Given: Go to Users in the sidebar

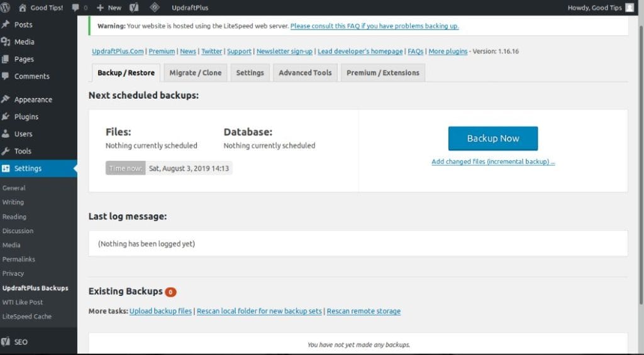Looking at the screenshot, I should click(23, 134).
